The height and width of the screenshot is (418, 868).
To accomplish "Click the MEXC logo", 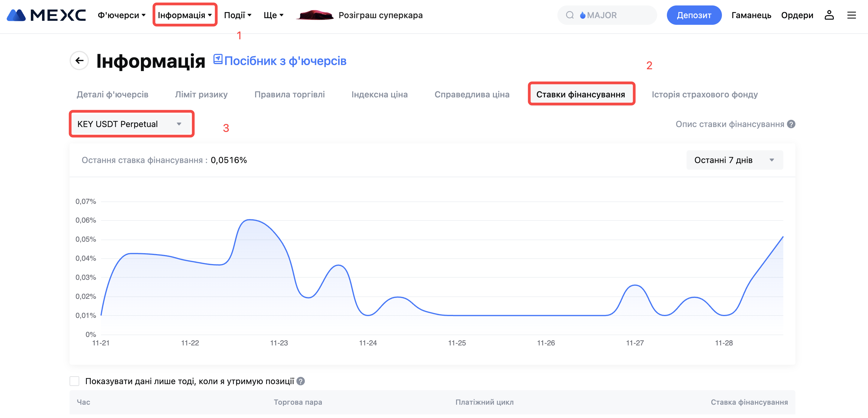I will [46, 15].
